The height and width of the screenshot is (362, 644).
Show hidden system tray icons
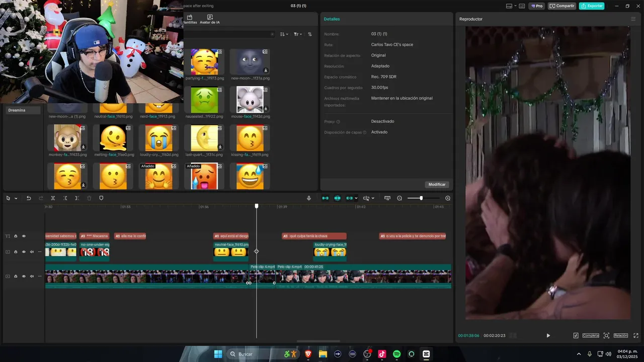point(579,354)
